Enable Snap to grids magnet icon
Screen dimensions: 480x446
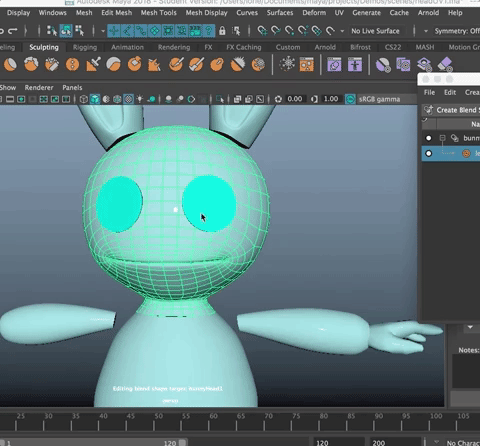click(x=262, y=31)
